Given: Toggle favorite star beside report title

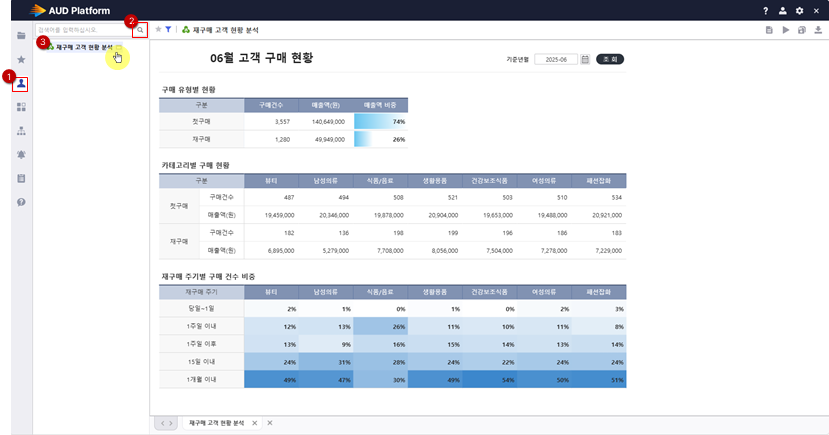Looking at the screenshot, I should pyautogui.click(x=158, y=30).
